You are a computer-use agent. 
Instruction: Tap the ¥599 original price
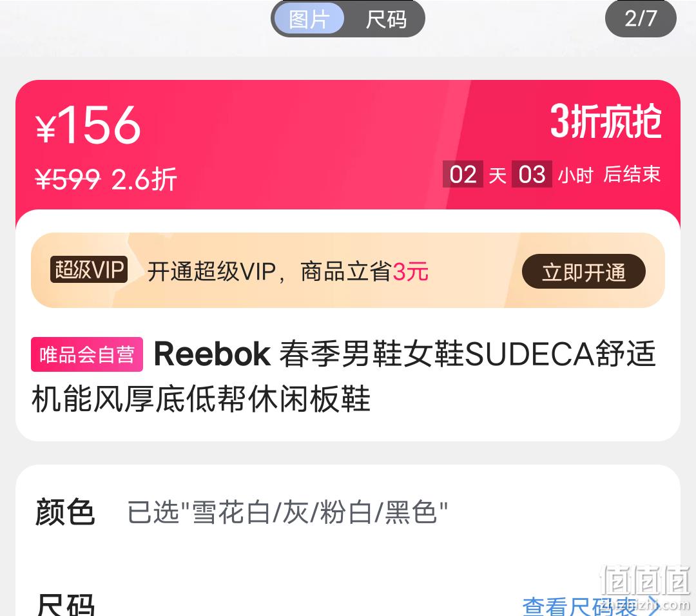click(x=68, y=179)
